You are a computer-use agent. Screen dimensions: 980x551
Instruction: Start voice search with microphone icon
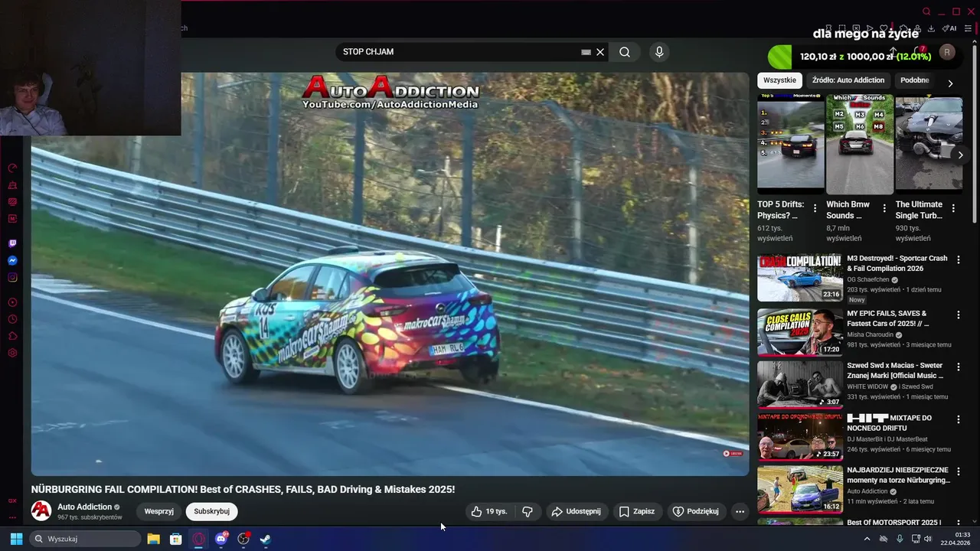[659, 52]
